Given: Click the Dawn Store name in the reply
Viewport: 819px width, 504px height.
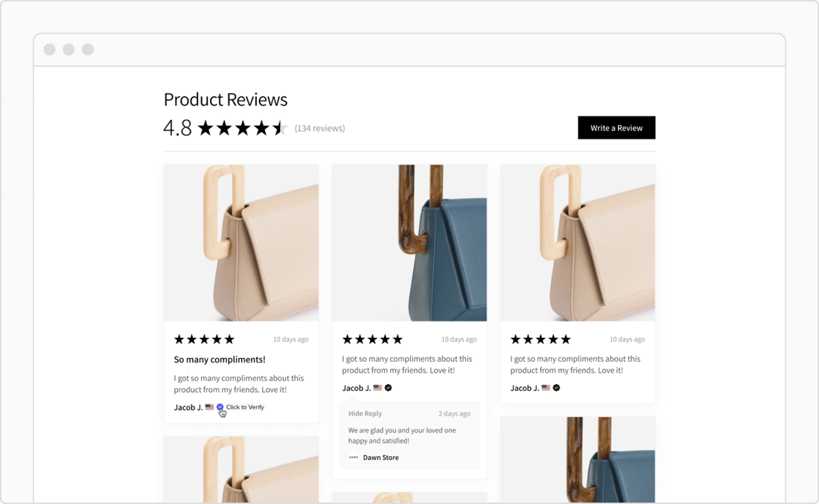Looking at the screenshot, I should pos(380,458).
